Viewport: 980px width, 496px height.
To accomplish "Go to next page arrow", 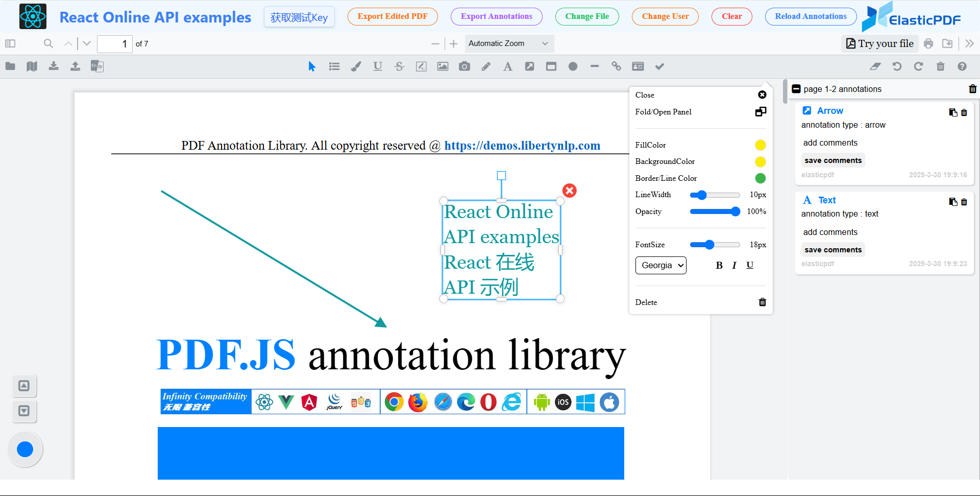I will click(87, 44).
